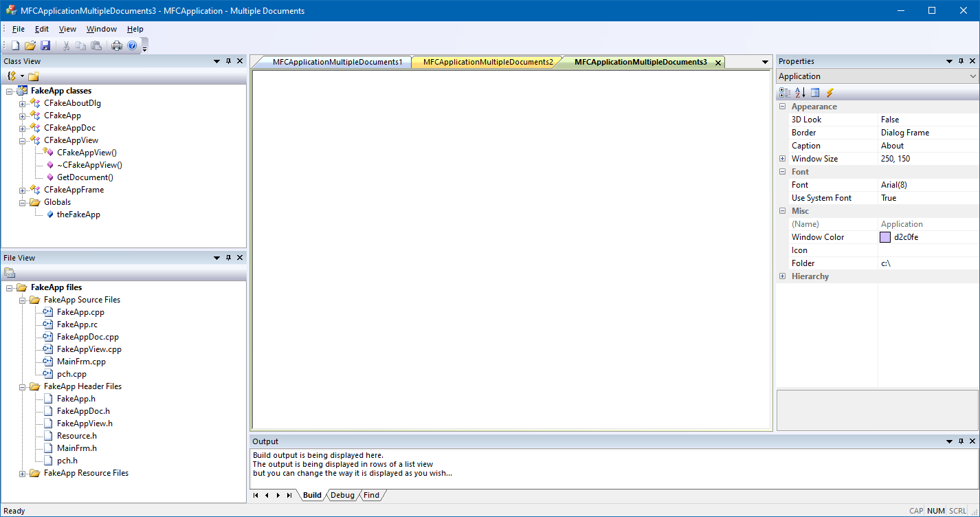
Task: Show Events view via lightning bolt icon
Action: 830,92
